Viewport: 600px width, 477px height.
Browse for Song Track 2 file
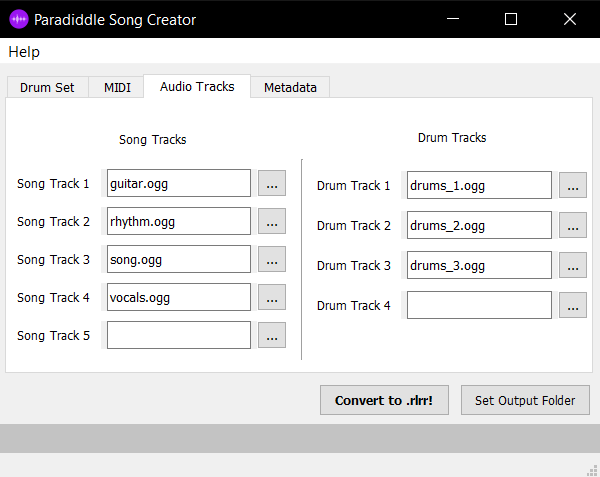272,222
